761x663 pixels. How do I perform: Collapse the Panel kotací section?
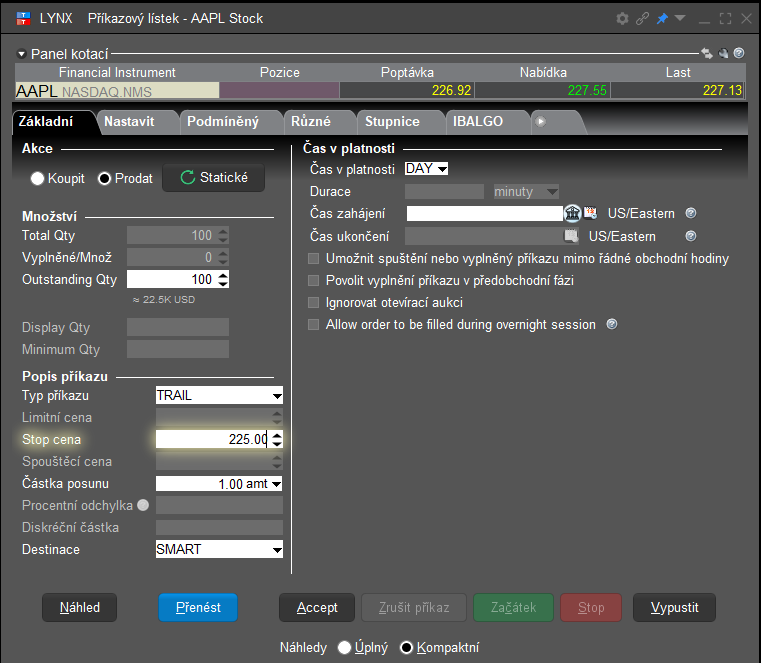(21, 54)
